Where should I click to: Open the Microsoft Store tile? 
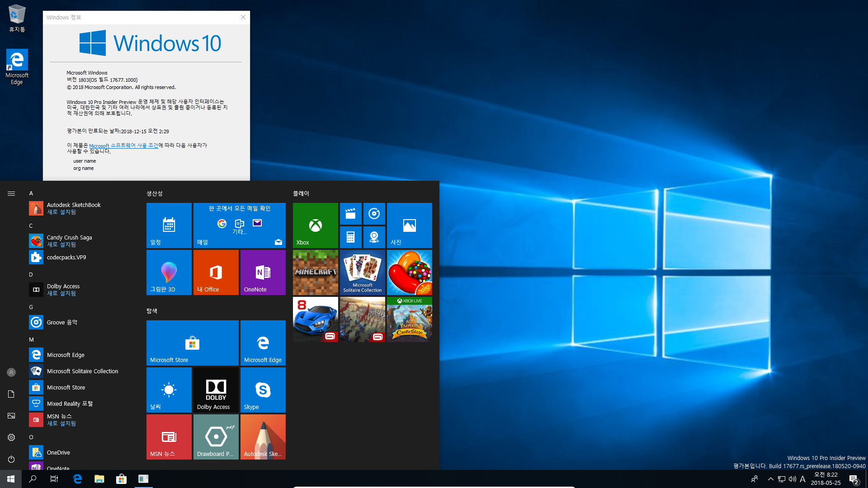[193, 343]
